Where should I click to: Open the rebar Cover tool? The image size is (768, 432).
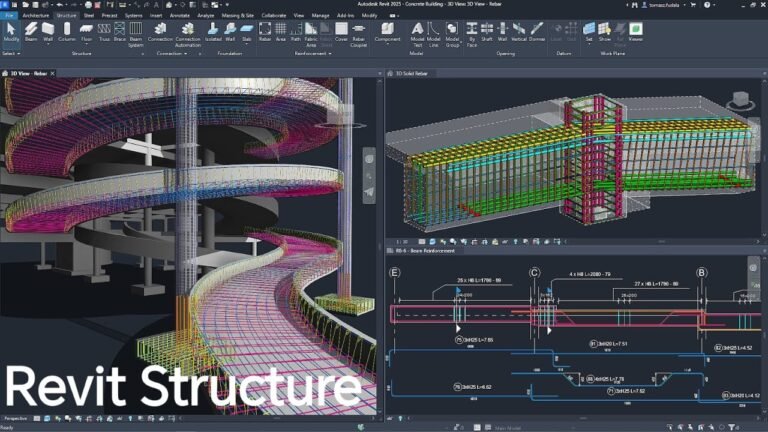pos(341,32)
